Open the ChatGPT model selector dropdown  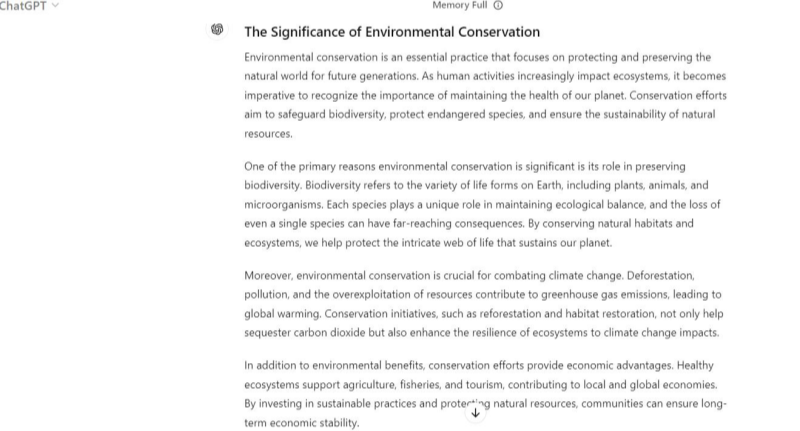coord(30,6)
